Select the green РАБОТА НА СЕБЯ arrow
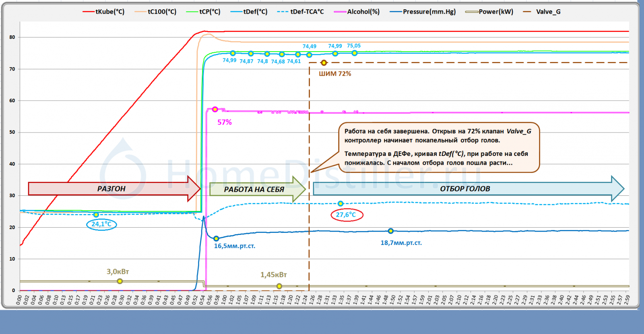The height and width of the screenshot is (334, 644). pos(254,189)
